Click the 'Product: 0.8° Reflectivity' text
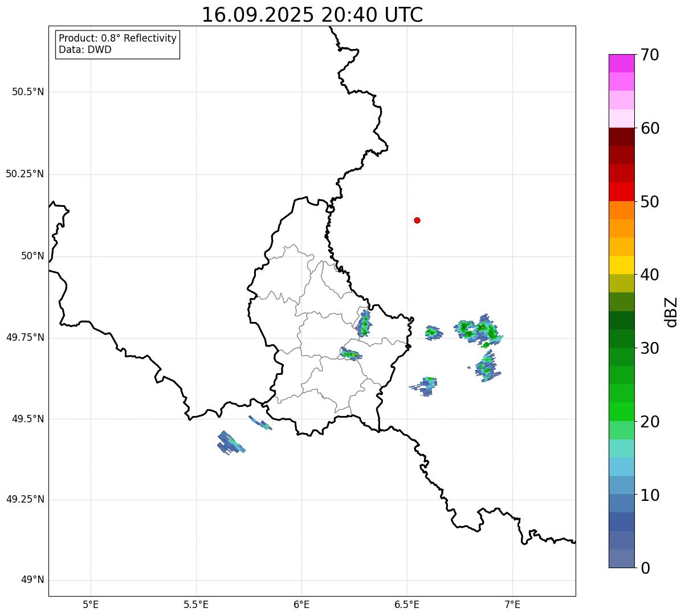 point(118,38)
